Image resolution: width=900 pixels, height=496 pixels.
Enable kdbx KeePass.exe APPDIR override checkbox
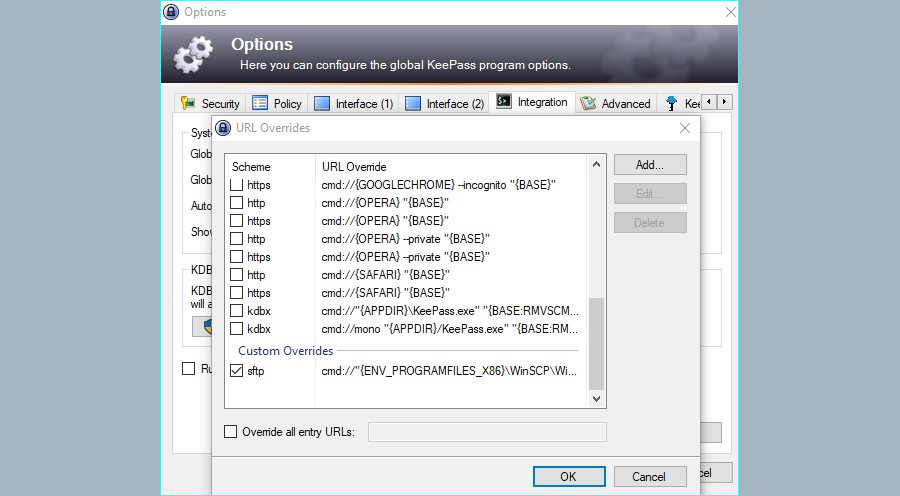tap(236, 311)
